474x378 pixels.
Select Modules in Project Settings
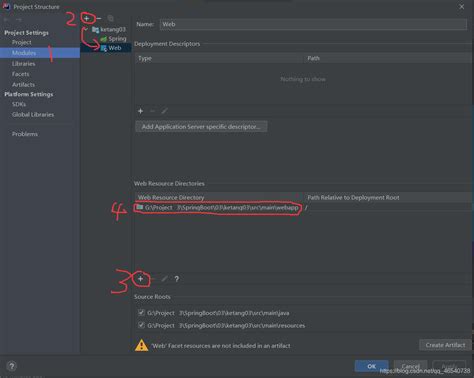tap(40, 53)
